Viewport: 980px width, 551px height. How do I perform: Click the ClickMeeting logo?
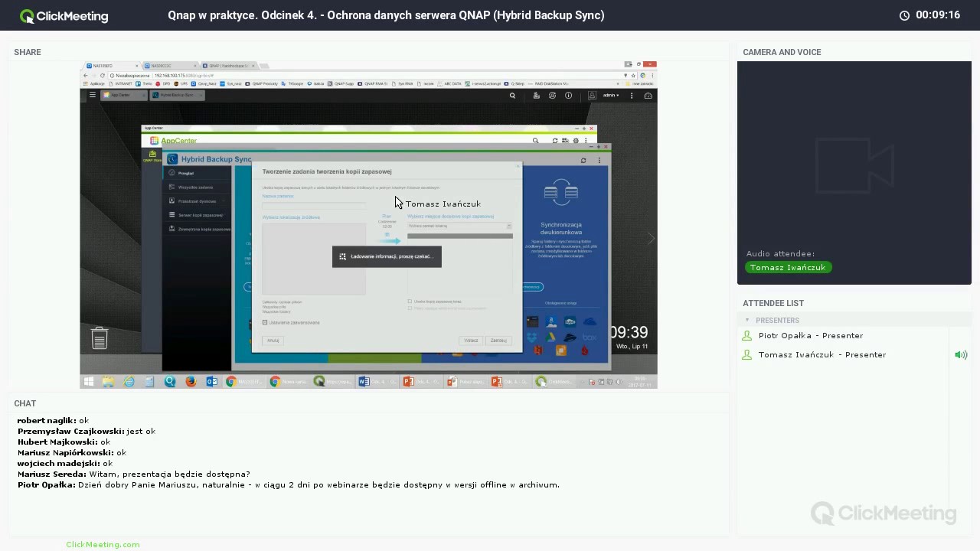(x=64, y=15)
